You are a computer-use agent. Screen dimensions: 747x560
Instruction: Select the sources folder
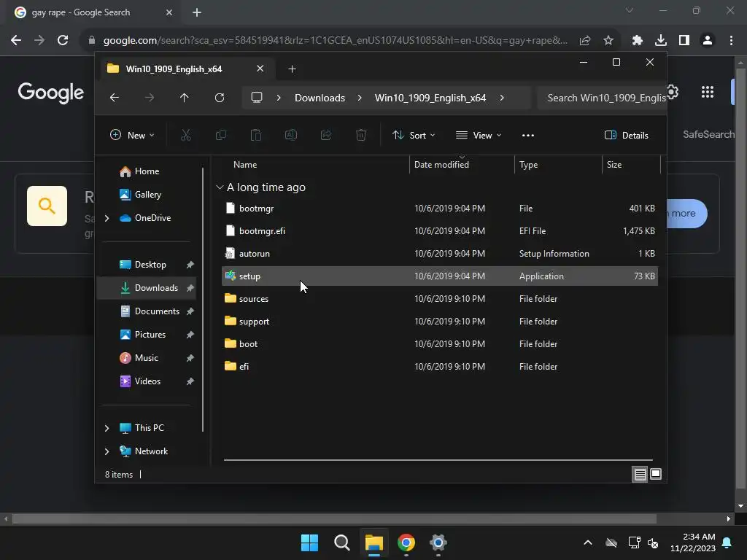click(440, 299)
